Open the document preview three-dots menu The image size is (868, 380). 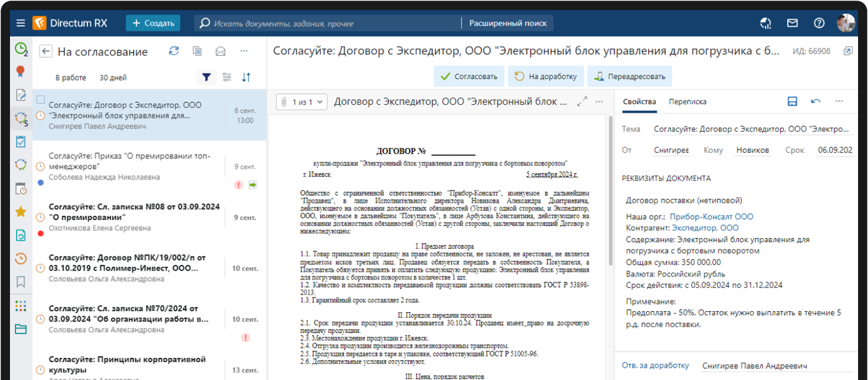coord(598,102)
